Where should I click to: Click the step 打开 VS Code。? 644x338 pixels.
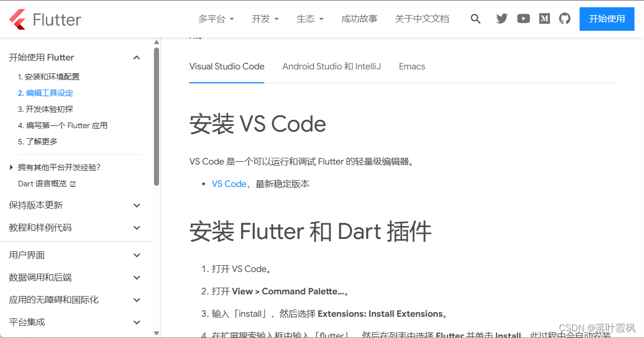coord(241,269)
